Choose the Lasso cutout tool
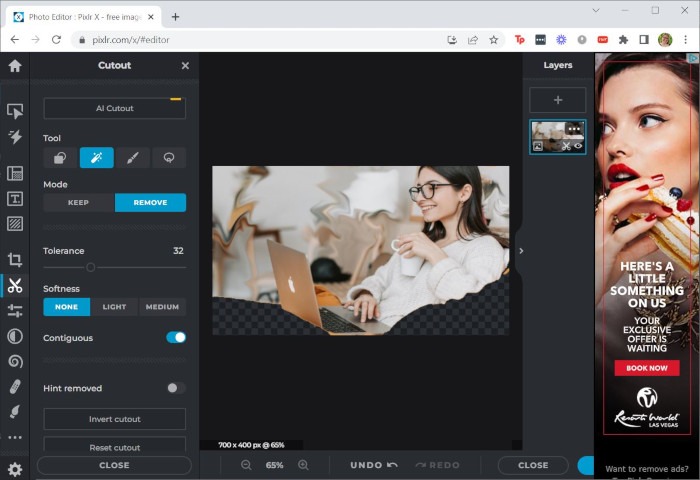 pos(169,158)
